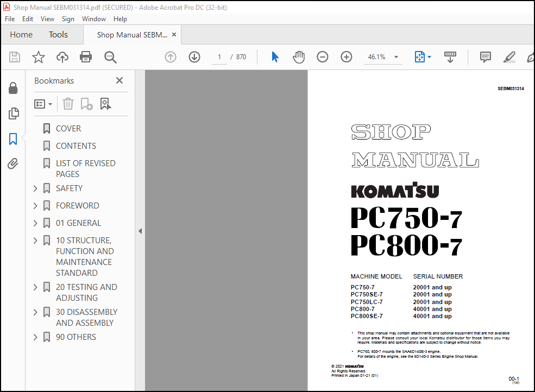This screenshot has width=535, height=392.
Task: Open the Help menu
Action: pos(120,19)
